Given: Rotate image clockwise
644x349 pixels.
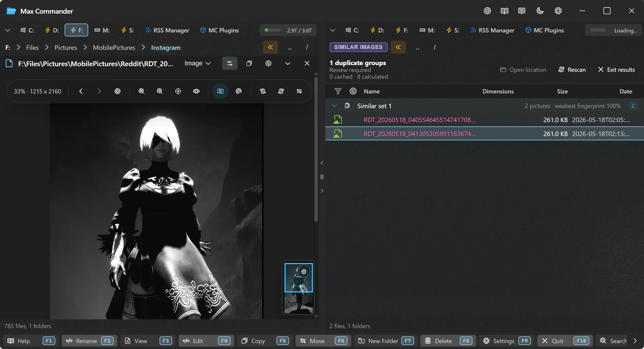Looking at the screenshot, I should (x=281, y=91).
